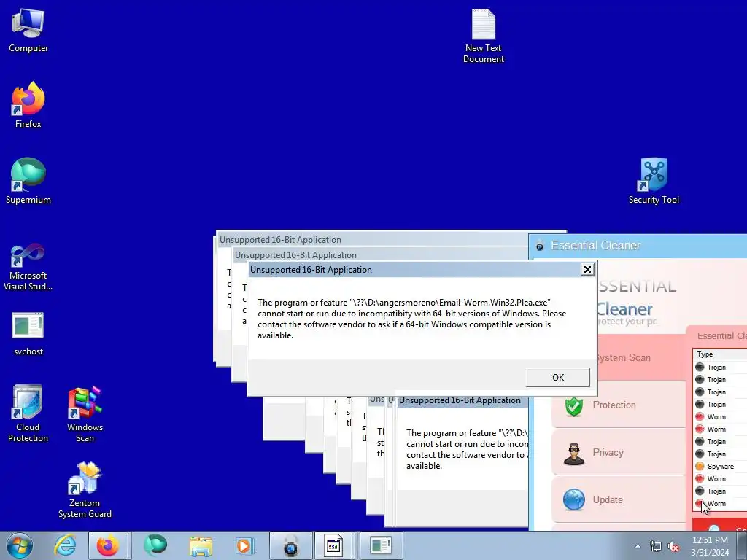Open the network status tray icon
Viewport: 747px width, 560px height.
[656, 546]
